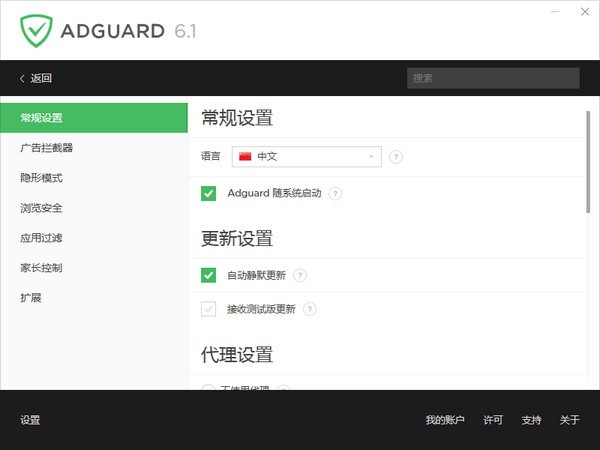Click the back chevron arrow icon
Screen dimensions: 600x450
click(x=23, y=78)
